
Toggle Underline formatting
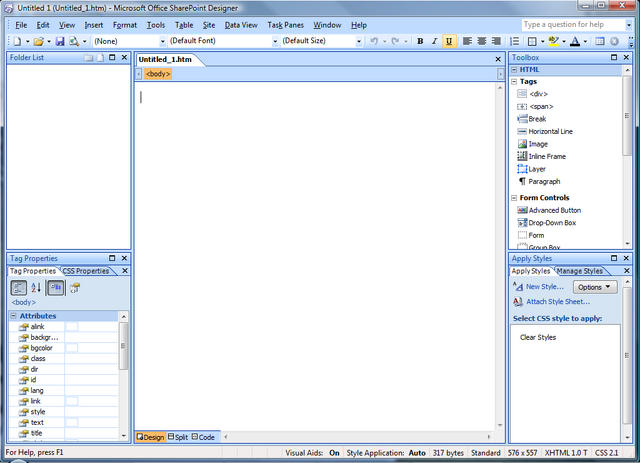point(449,41)
